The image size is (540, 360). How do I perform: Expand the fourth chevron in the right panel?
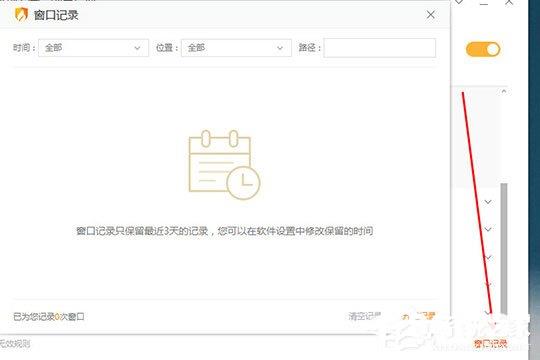click(x=488, y=285)
